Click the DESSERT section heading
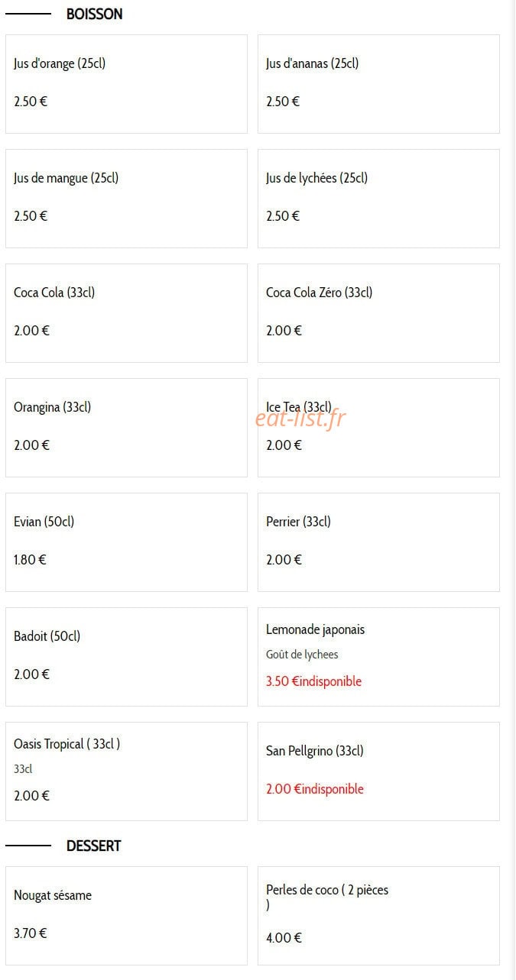516x980 pixels. click(93, 846)
